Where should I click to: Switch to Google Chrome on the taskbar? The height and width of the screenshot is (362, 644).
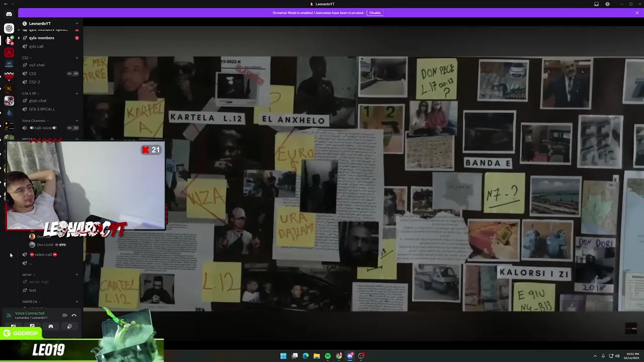pyautogui.click(x=339, y=356)
